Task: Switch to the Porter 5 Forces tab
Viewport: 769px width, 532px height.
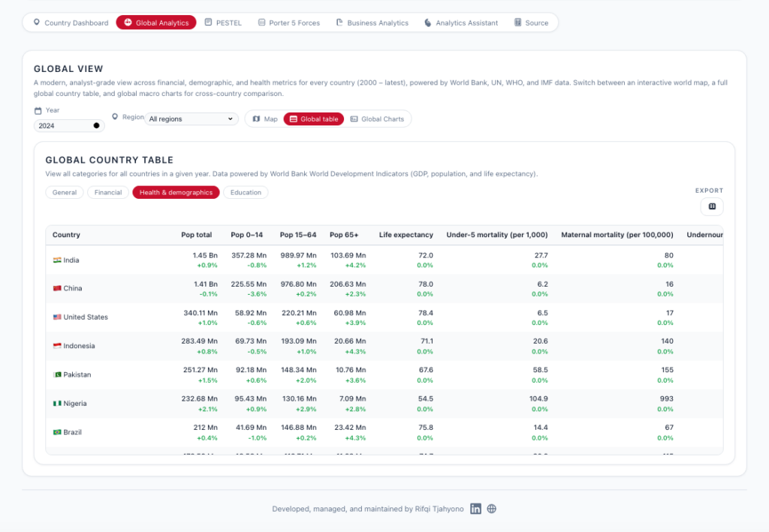Action: 288,23
